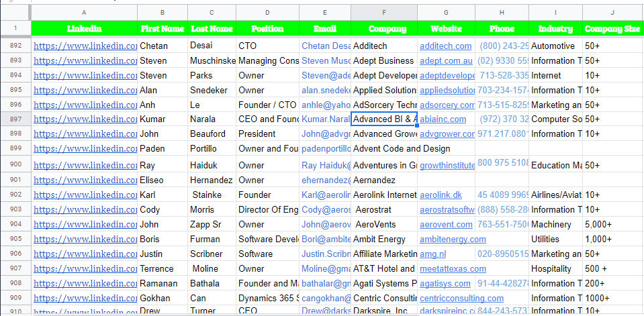Open the aerovent.com website link
Screen dimensions: 644x316
(x=446, y=224)
